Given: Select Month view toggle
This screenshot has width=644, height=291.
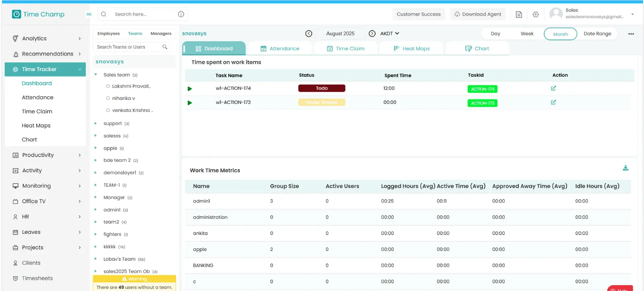Looking at the screenshot, I should 560,34.
